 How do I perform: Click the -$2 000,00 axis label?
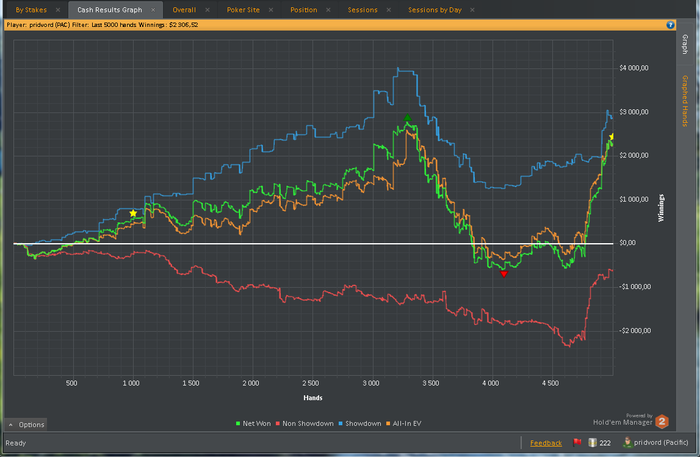(x=635, y=331)
